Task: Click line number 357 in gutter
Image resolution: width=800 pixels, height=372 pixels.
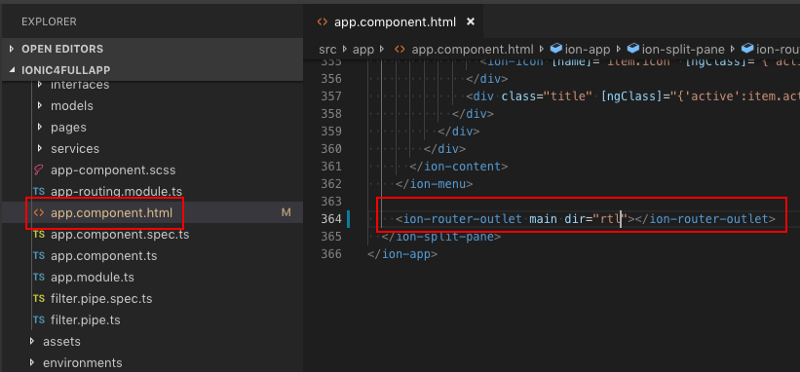Action: coord(331,96)
